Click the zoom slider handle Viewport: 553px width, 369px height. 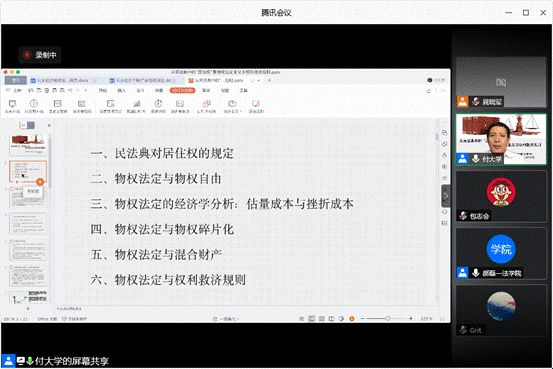click(x=388, y=319)
